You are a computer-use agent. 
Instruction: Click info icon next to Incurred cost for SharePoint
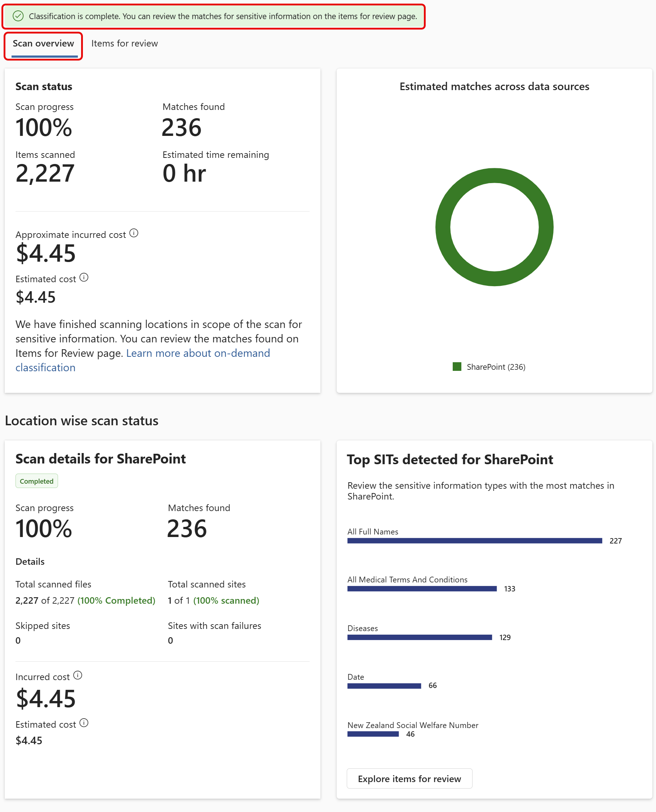(x=78, y=676)
